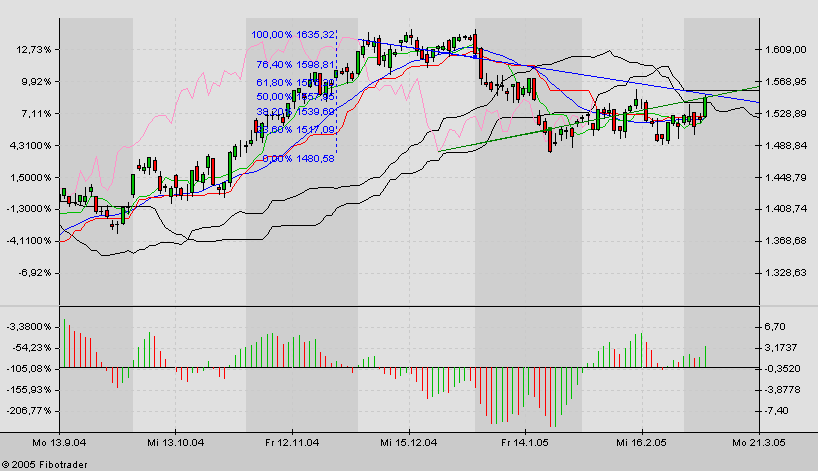
Task: Select the 23,60% 1517,09 retracement label
Action: tap(295, 129)
